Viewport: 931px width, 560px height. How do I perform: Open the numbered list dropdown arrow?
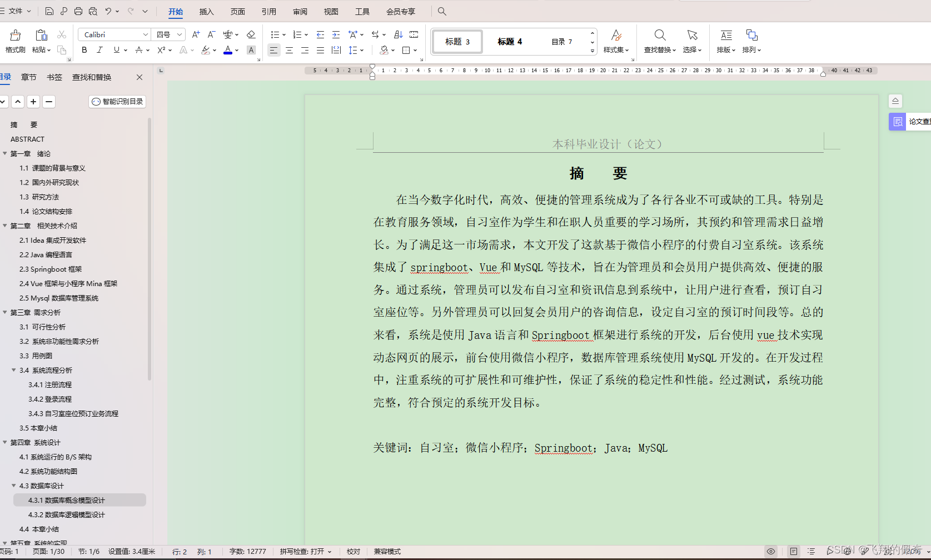[x=306, y=34]
